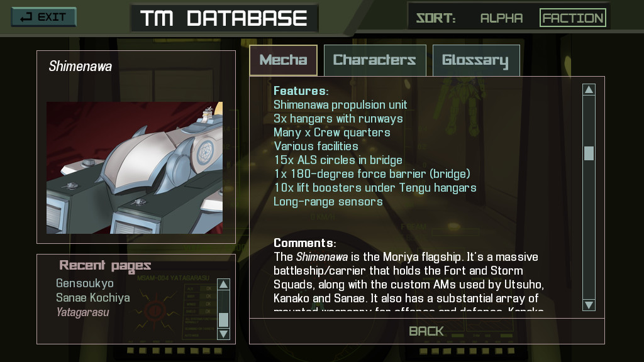The height and width of the screenshot is (362, 644).
Task: Click the Recent pages header
Action: pos(105,266)
